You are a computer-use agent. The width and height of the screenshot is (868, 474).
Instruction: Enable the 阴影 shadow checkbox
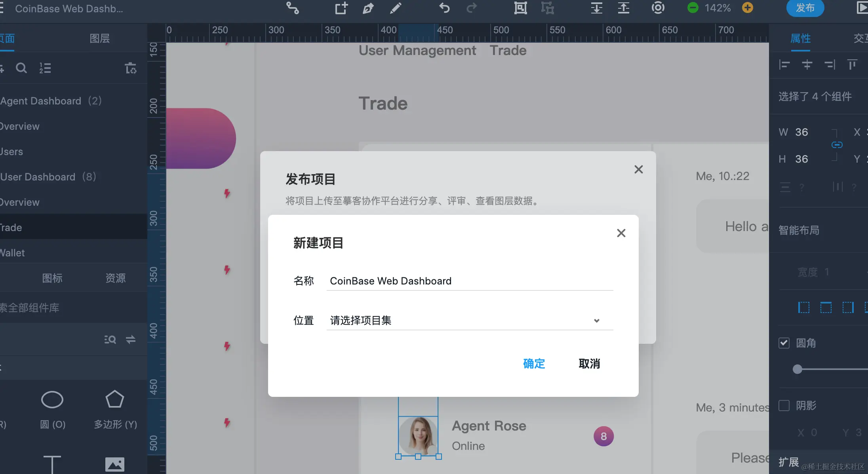[x=784, y=406]
